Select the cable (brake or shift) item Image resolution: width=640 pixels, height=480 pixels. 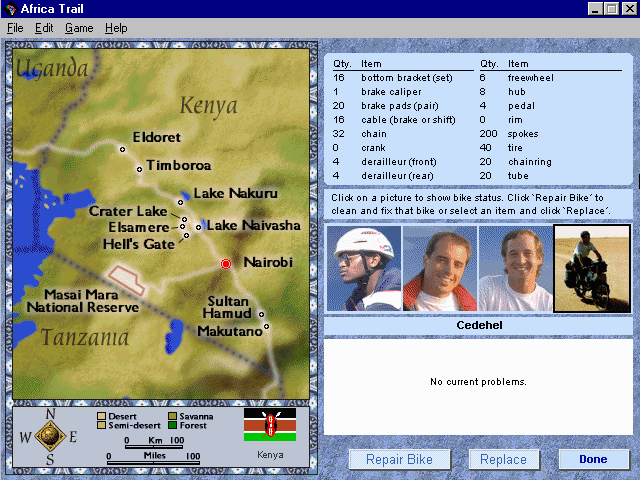(x=403, y=120)
